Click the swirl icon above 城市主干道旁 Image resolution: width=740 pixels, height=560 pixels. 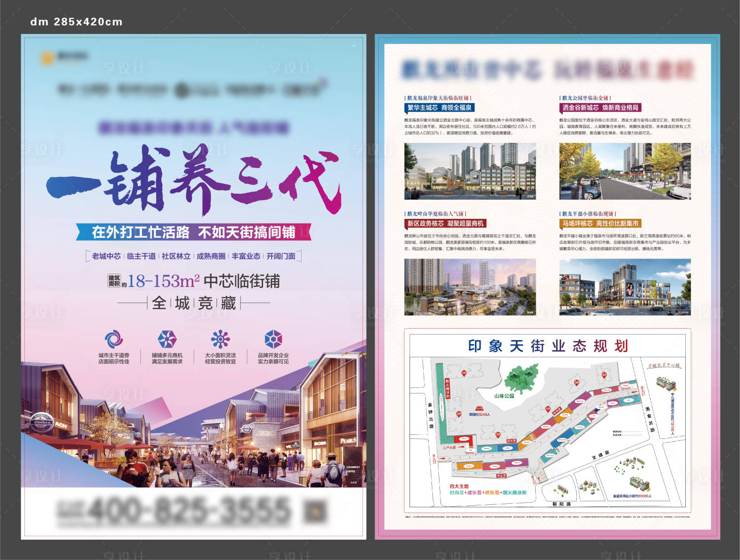click(x=114, y=339)
